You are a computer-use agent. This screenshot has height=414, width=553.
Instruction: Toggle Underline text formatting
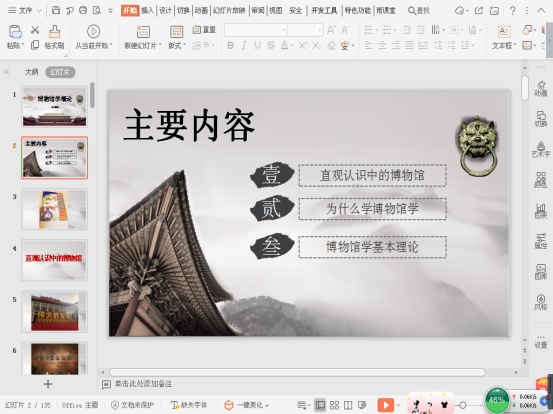257,45
